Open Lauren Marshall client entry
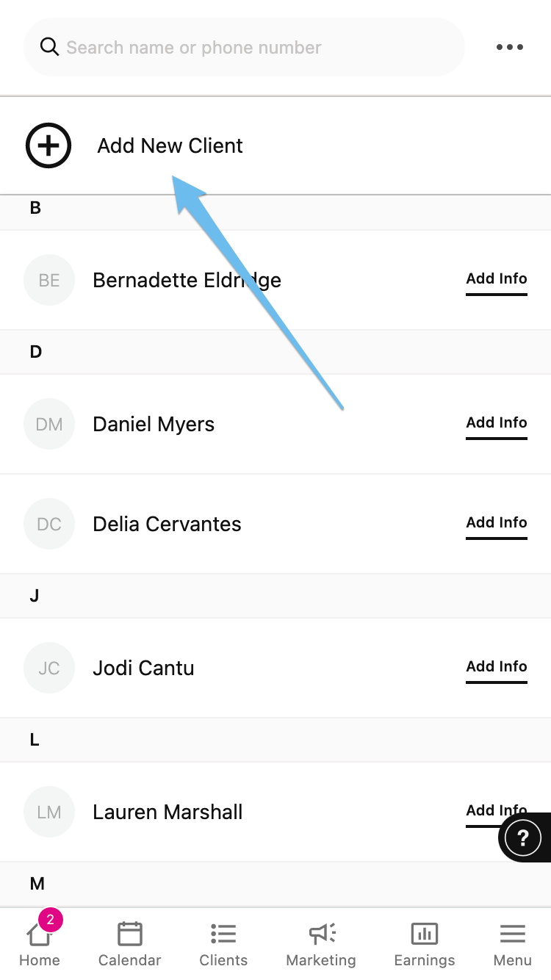 168,812
